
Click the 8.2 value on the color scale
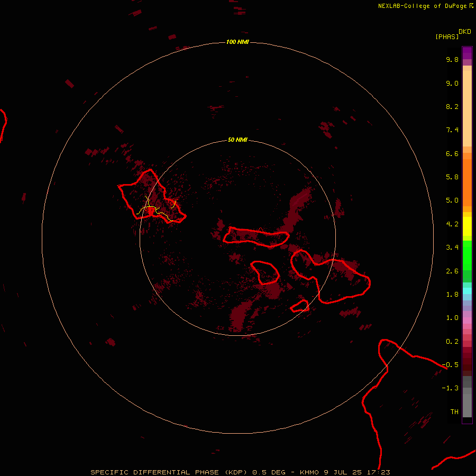452,106
